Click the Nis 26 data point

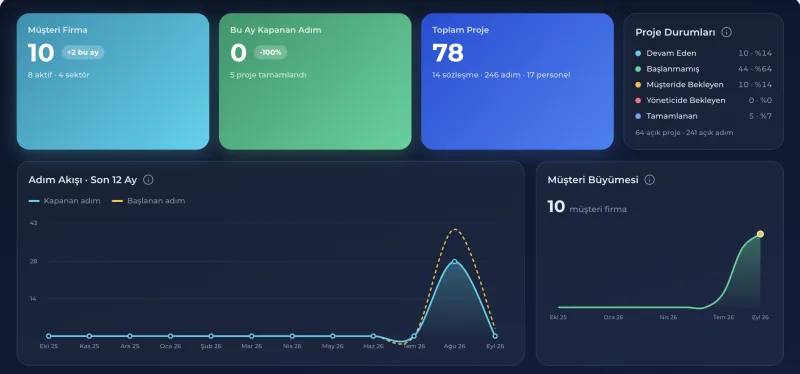tap(292, 336)
